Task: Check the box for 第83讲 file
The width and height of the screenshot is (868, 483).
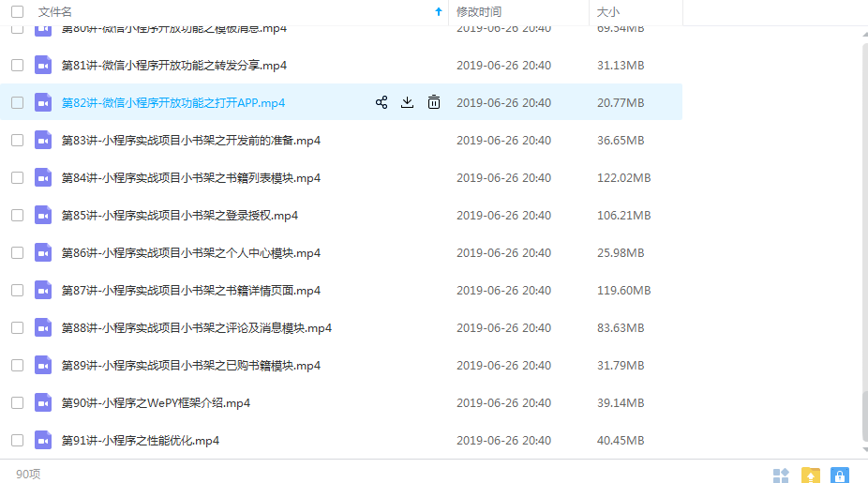Action: pyautogui.click(x=17, y=140)
